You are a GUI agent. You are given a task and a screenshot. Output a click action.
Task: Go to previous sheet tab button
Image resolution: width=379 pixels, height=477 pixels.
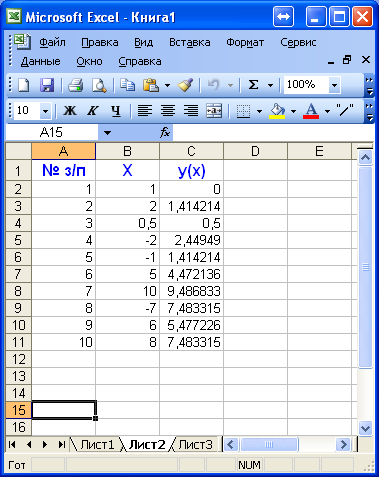(x=29, y=444)
